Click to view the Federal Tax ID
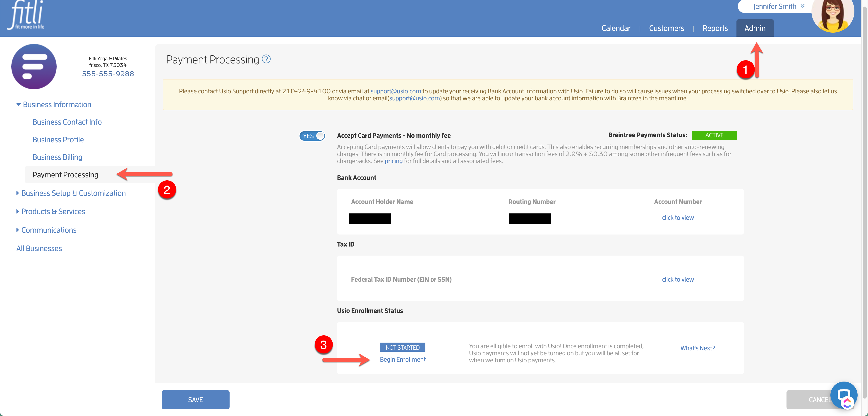Viewport: 868px width, 416px height. click(678, 279)
